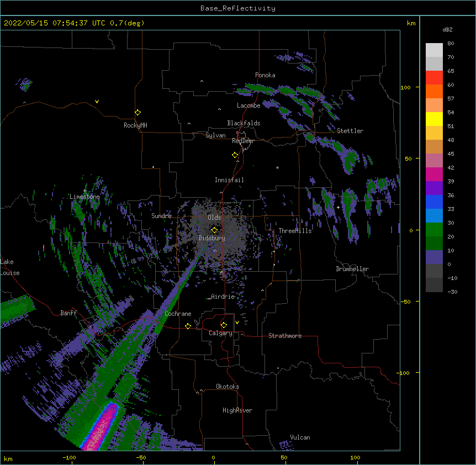
Task: Pick the green swatch between 30 and 20
Action: [x=434, y=230]
